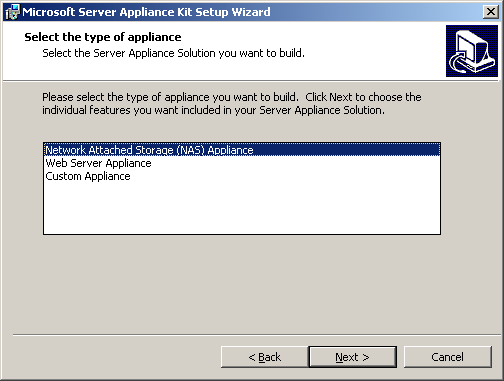Go back with the < Back button
The width and height of the screenshot is (504, 381).
point(265,357)
